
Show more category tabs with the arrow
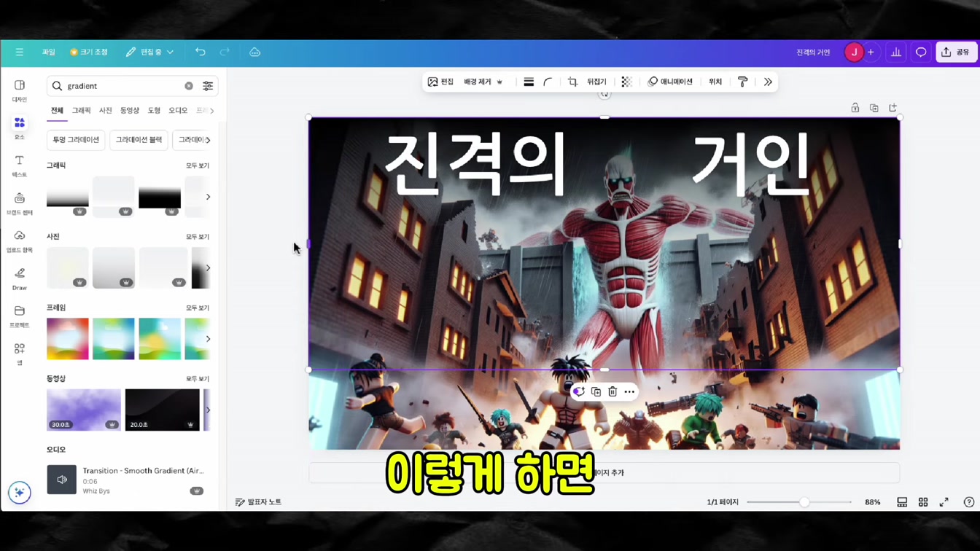(211, 111)
